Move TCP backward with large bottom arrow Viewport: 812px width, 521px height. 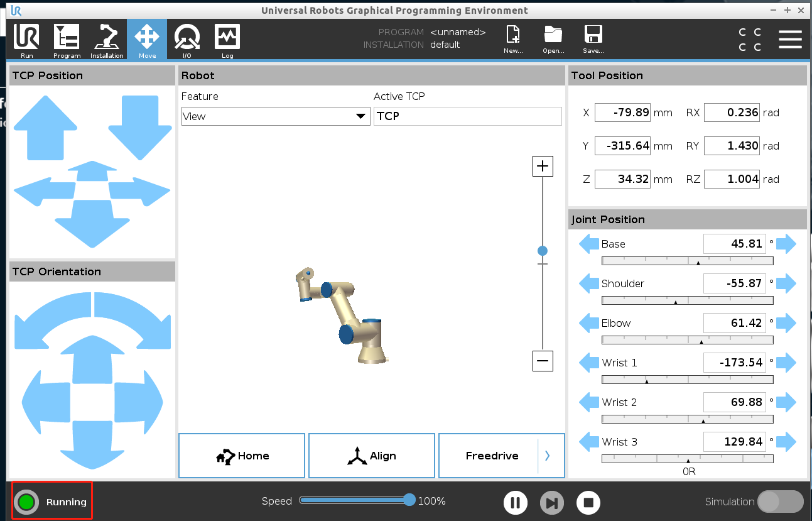[92, 224]
